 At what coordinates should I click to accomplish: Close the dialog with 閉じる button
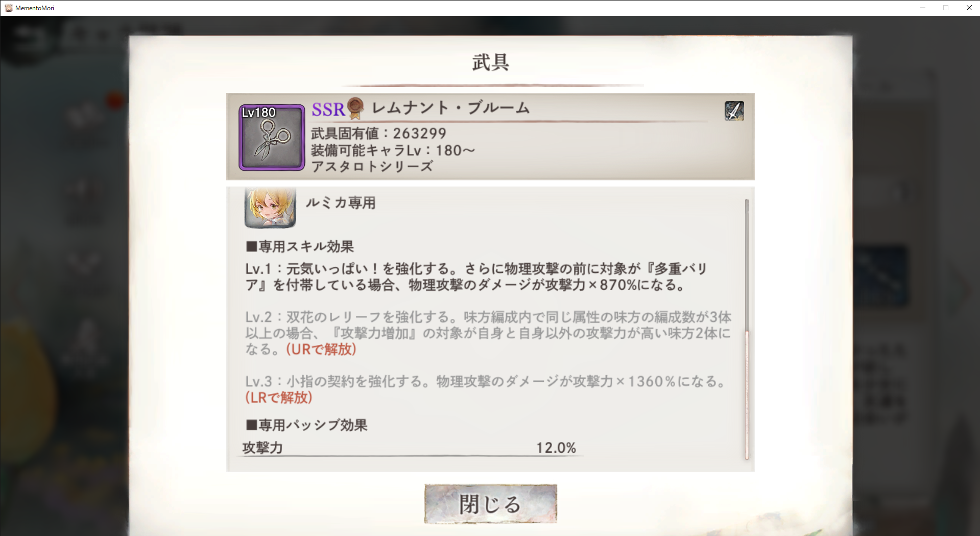(x=490, y=504)
